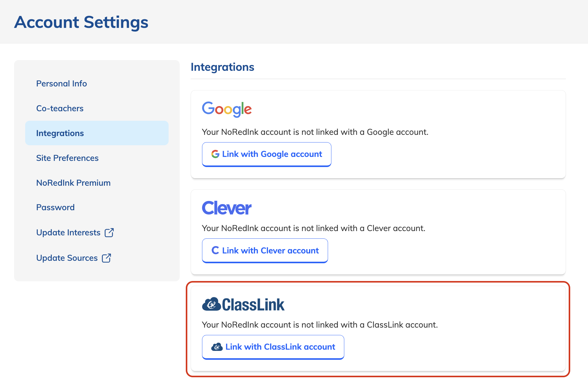Click the Clever logo
The height and width of the screenshot is (380, 588).
(x=226, y=207)
